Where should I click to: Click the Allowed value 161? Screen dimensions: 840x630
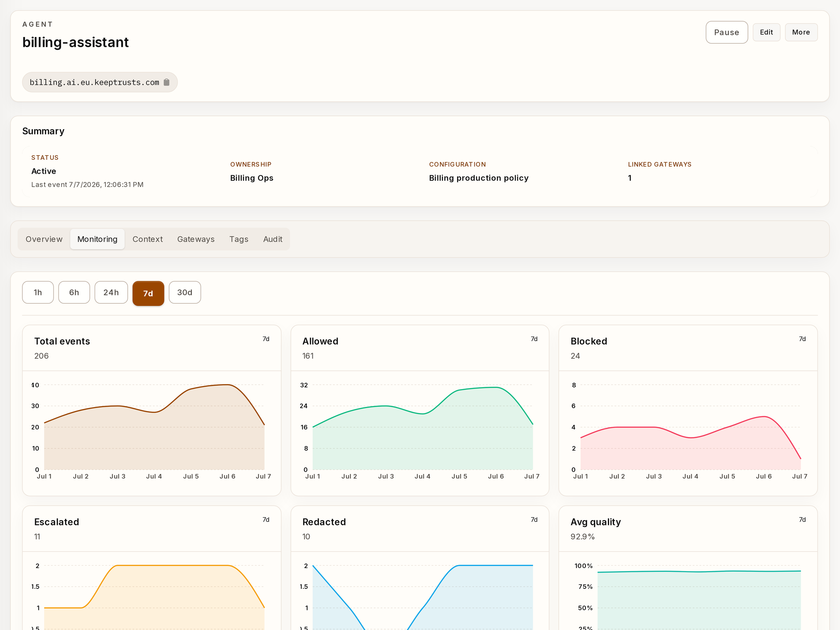coord(308,356)
